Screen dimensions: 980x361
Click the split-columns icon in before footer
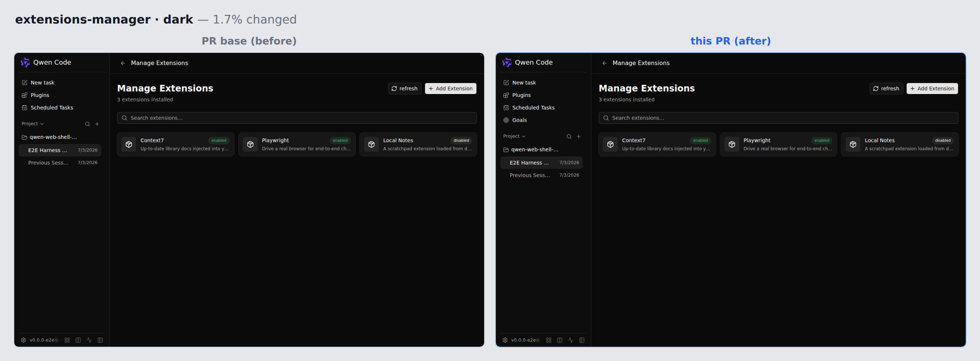click(78, 340)
